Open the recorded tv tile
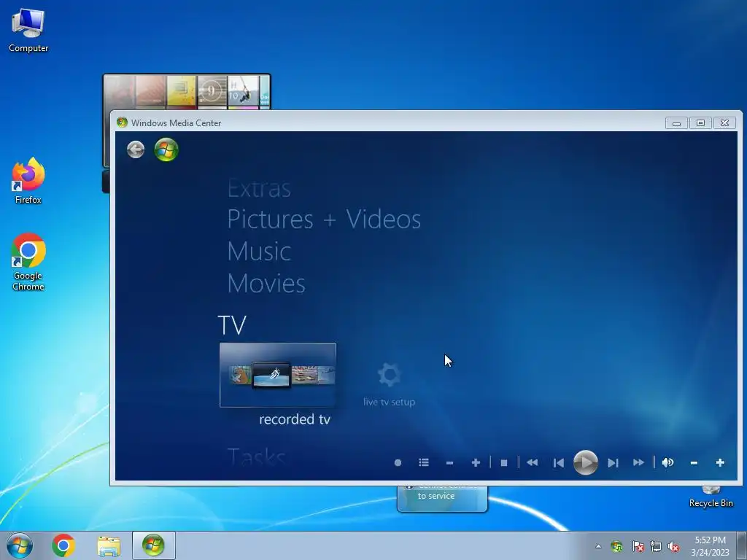747x560 pixels. pos(278,375)
